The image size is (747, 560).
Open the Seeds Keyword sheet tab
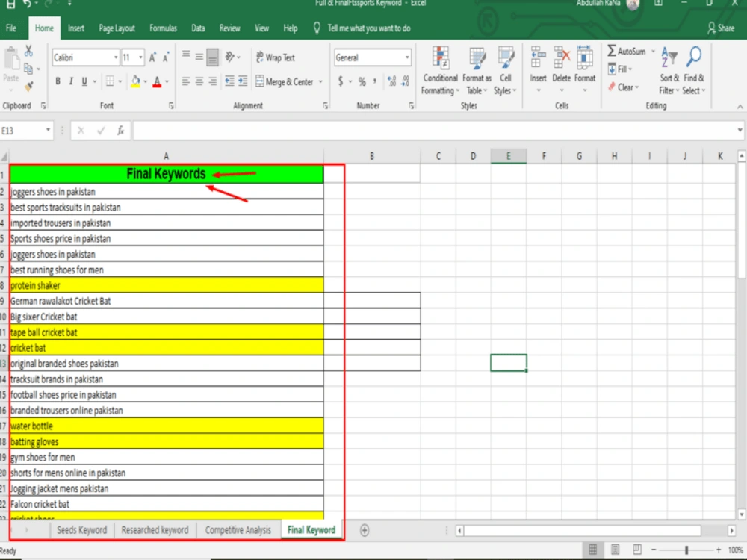[82, 530]
